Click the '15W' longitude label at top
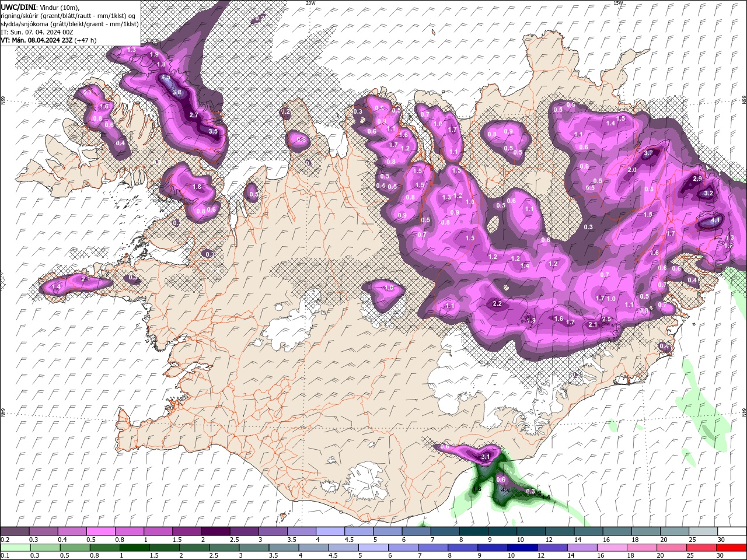747x560 pixels. point(618,3)
